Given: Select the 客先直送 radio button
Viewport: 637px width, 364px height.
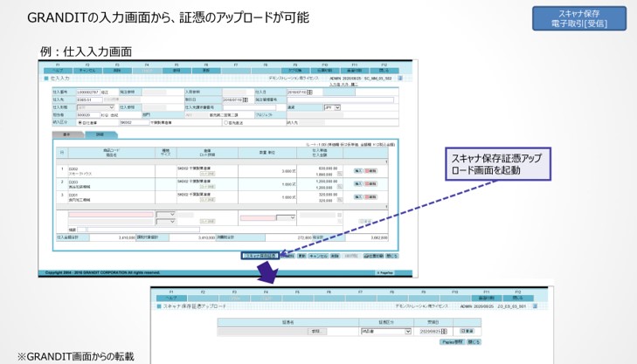Looking at the screenshot, I should [x=225, y=122].
